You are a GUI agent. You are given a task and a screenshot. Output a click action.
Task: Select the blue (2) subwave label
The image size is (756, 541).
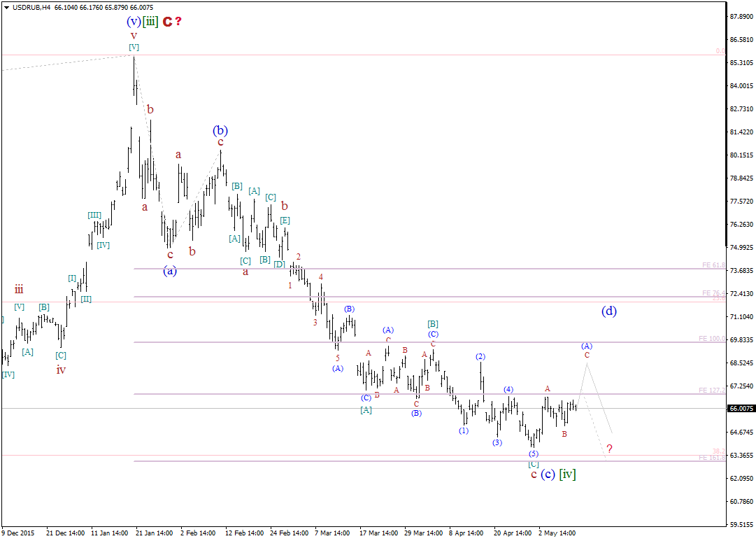[x=480, y=357]
